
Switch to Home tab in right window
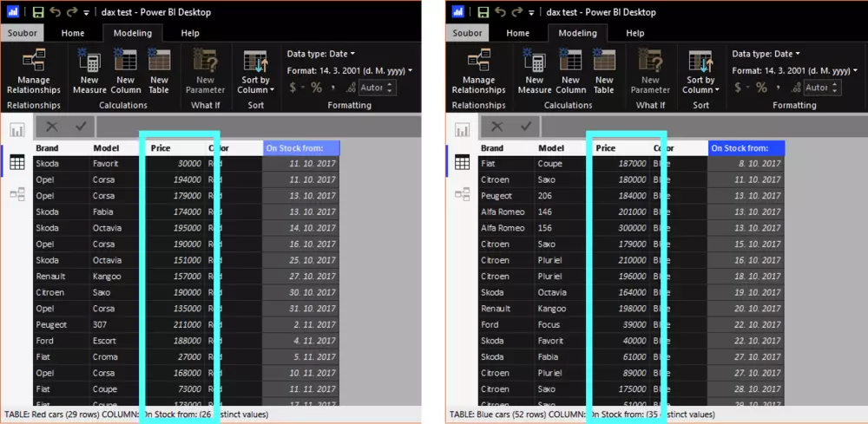pyautogui.click(x=518, y=33)
